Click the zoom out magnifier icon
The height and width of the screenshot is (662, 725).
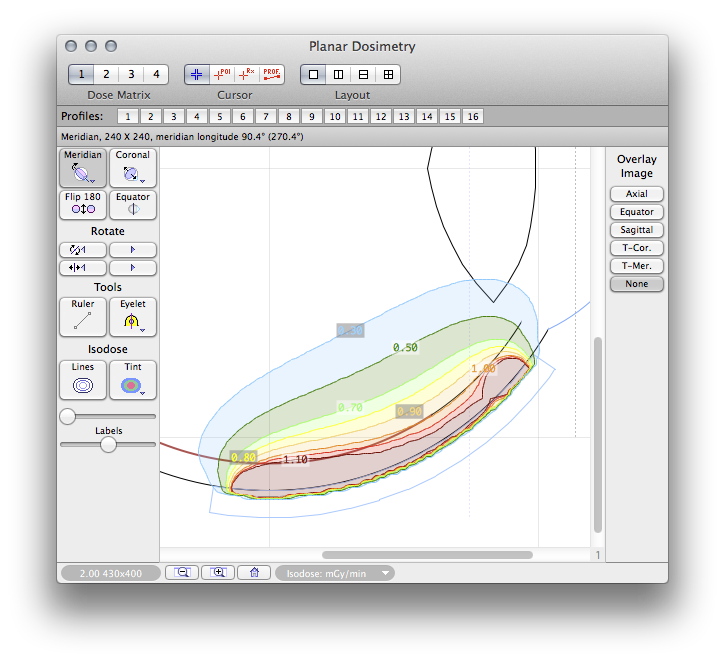182,573
